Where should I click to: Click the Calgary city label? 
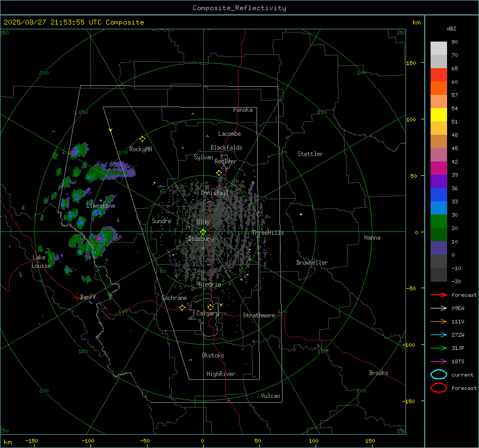click(x=208, y=313)
